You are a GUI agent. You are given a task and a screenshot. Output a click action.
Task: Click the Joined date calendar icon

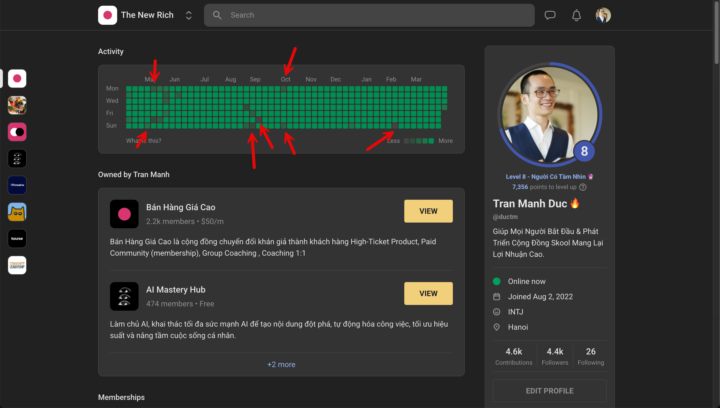496,297
